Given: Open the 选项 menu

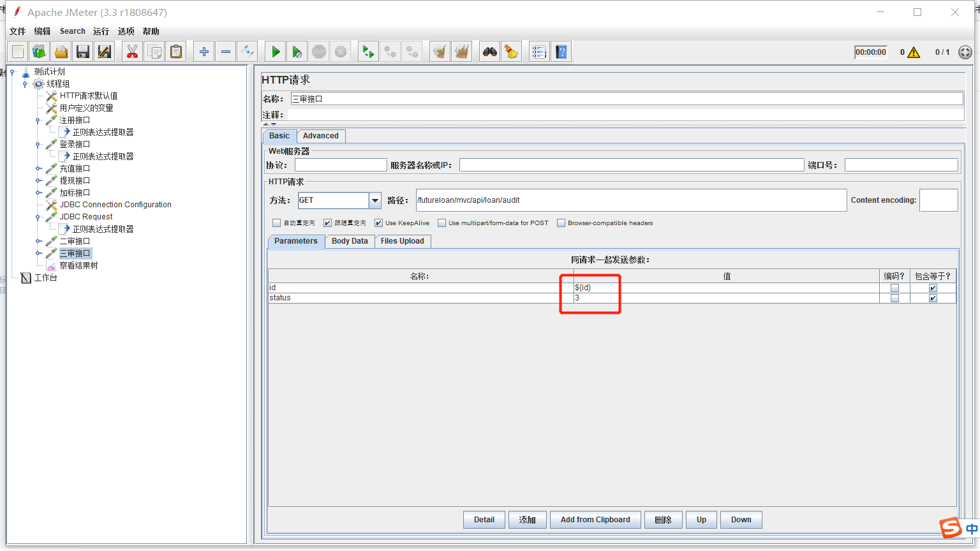Looking at the screenshot, I should click(x=126, y=31).
